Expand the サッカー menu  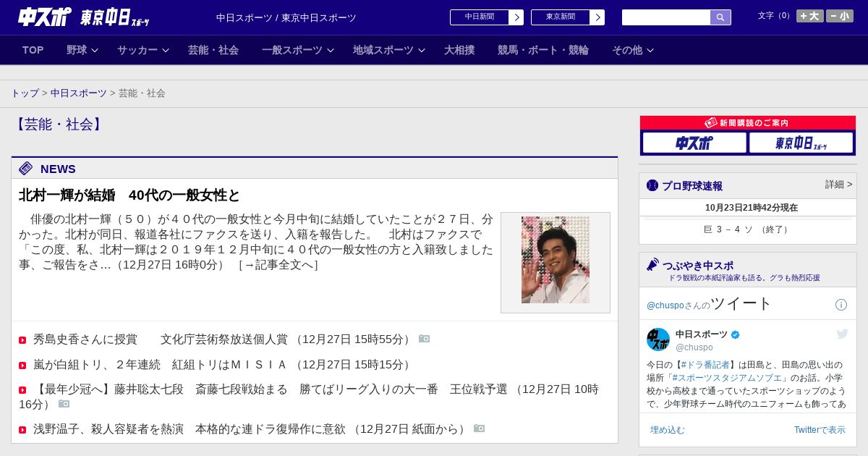[142, 50]
